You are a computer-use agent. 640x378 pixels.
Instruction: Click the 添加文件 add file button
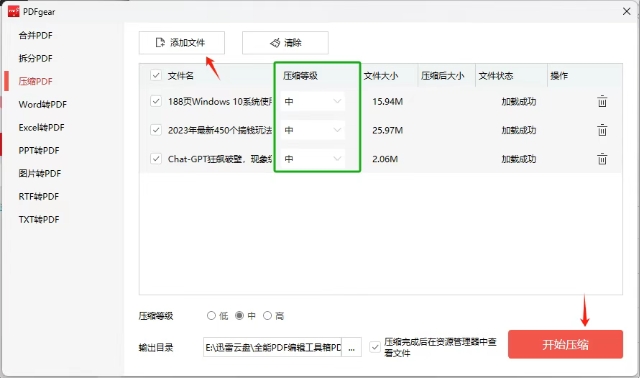pos(182,42)
